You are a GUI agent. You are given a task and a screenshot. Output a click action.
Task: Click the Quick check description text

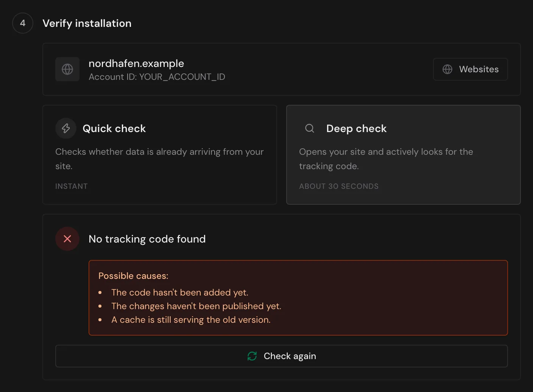click(159, 159)
